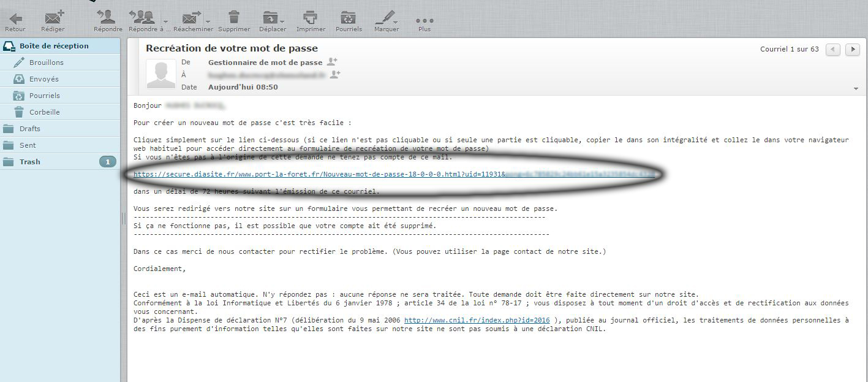Click the secure.diasite.fr password reset link
868x382 pixels.
319,175
